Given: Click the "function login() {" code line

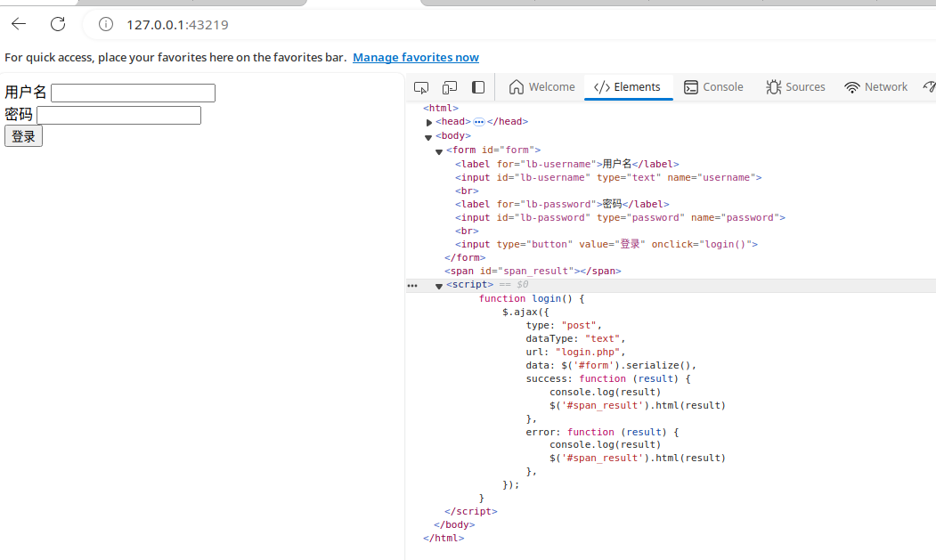Looking at the screenshot, I should tap(532, 298).
